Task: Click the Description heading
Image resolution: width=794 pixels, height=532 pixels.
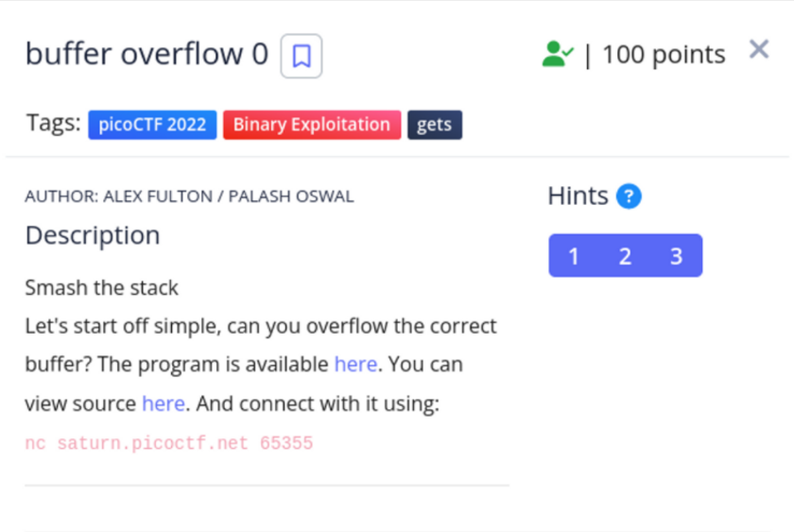Action: (93, 235)
